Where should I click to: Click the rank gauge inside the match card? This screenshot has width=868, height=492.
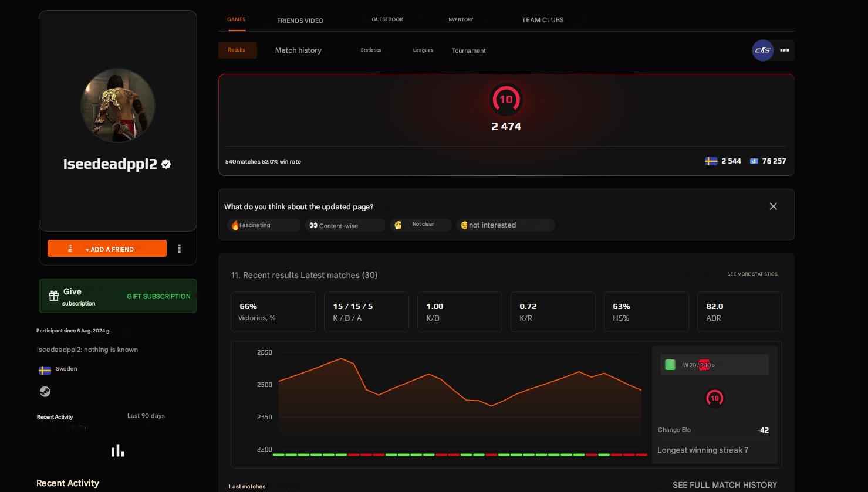(x=714, y=398)
